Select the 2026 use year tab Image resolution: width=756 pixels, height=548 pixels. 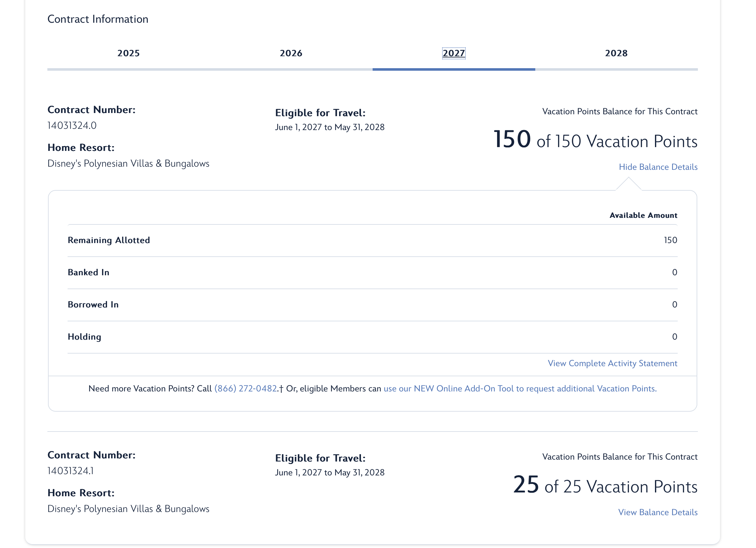tap(291, 53)
